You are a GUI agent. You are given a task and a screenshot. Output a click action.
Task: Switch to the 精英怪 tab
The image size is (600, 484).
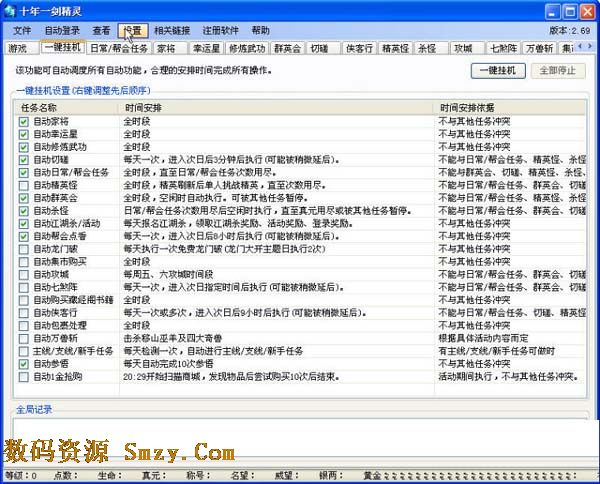click(396, 48)
